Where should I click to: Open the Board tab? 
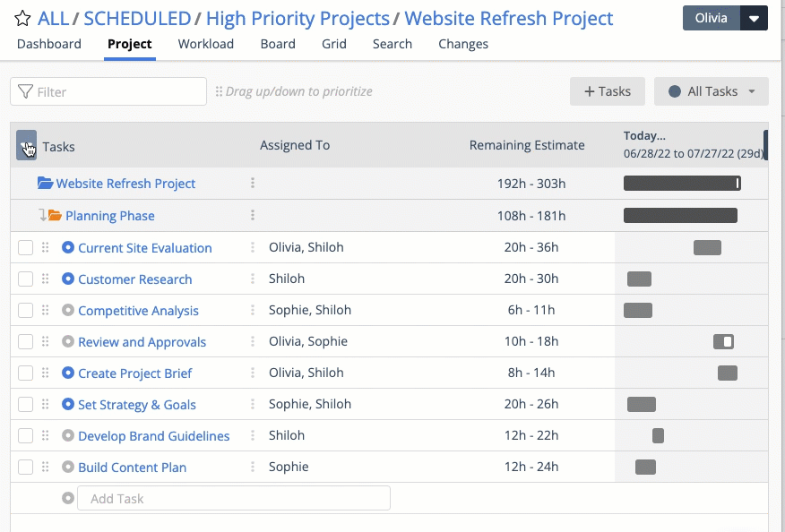tap(278, 44)
